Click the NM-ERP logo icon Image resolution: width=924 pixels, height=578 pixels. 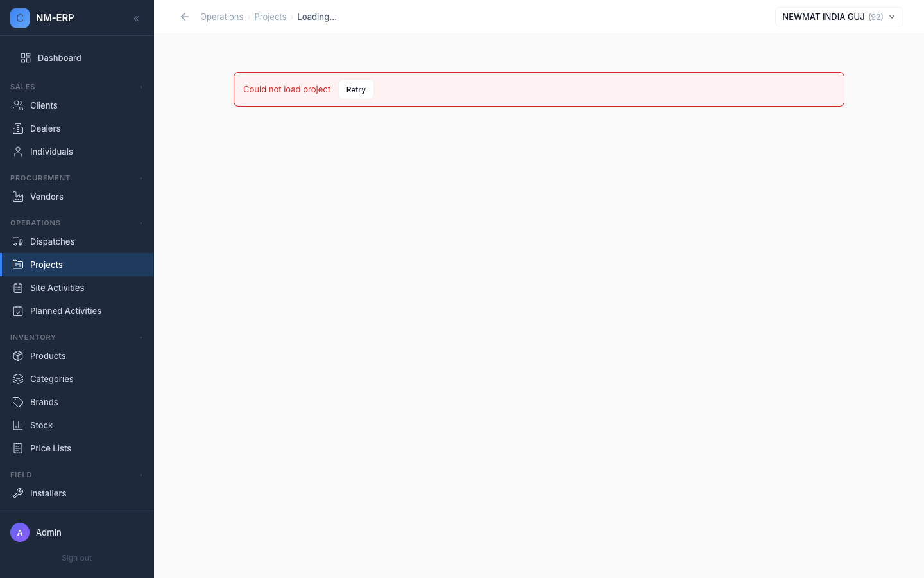[x=20, y=18]
